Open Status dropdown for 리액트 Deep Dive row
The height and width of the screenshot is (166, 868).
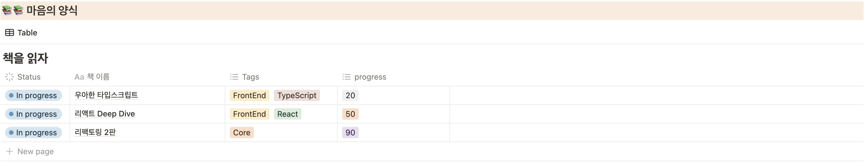(33, 114)
